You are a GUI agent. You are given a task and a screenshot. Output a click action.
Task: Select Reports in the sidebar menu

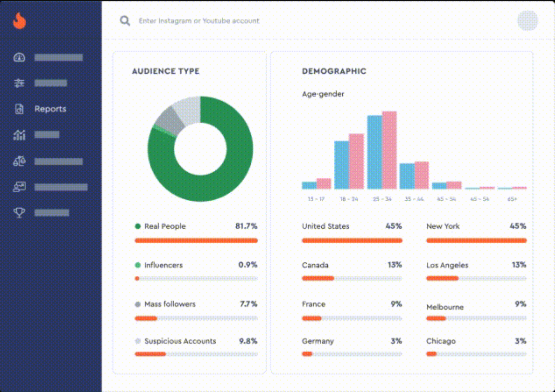coord(50,109)
